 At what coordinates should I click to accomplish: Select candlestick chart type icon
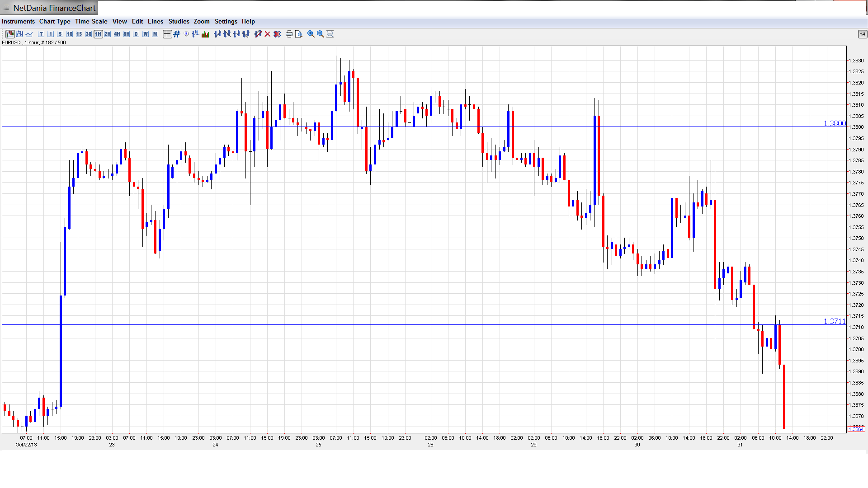pos(10,34)
